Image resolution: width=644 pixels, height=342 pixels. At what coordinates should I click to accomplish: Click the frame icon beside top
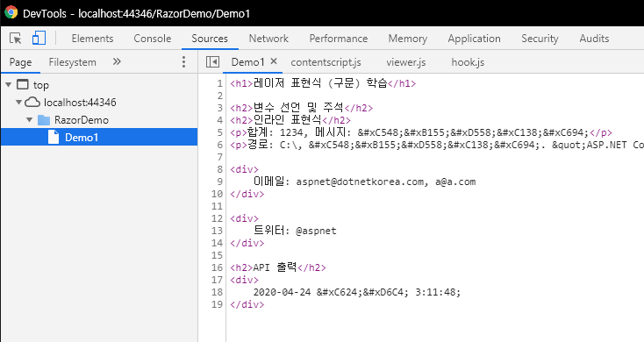pos(23,84)
